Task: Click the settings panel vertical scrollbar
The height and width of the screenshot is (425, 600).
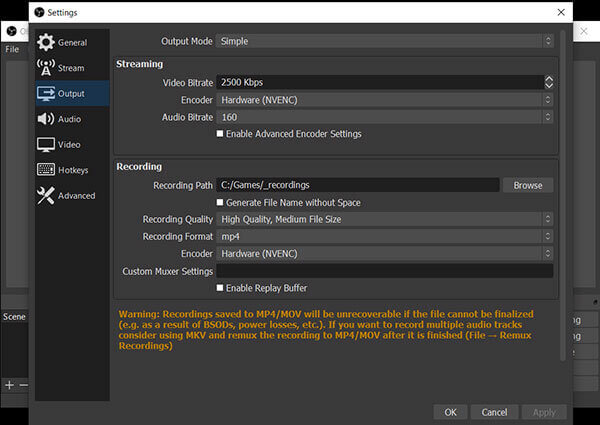Action: [x=562, y=195]
